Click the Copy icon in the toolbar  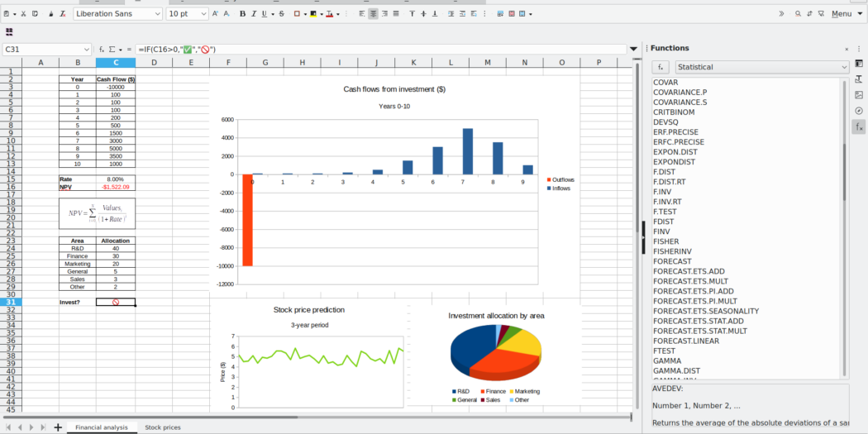coord(35,14)
